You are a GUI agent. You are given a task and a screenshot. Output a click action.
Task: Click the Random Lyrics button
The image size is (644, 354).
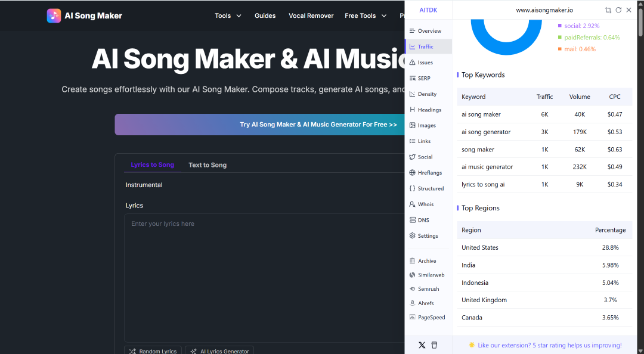tap(153, 351)
